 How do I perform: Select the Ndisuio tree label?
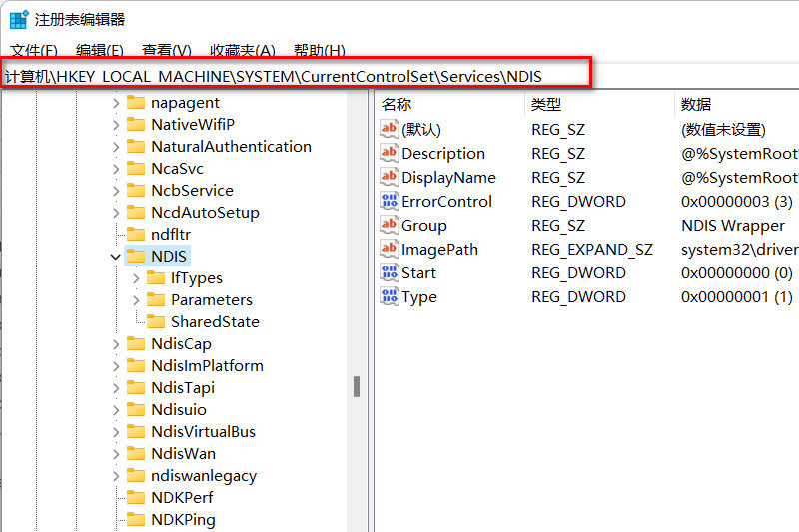(179, 410)
